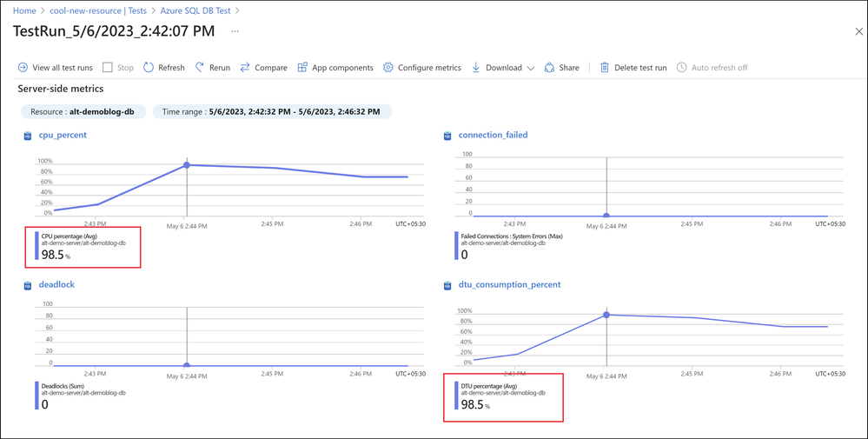Click the Download arrow icon

pos(475,68)
